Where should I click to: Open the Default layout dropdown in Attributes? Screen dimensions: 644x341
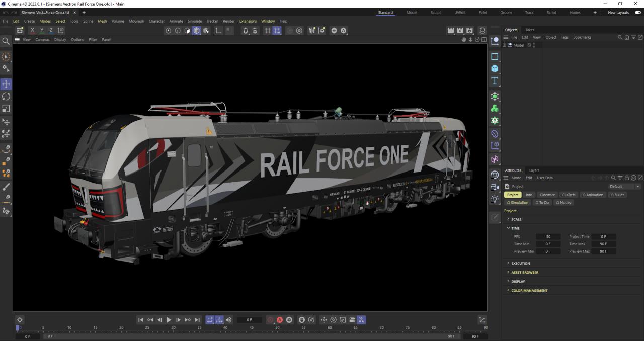pyautogui.click(x=624, y=187)
